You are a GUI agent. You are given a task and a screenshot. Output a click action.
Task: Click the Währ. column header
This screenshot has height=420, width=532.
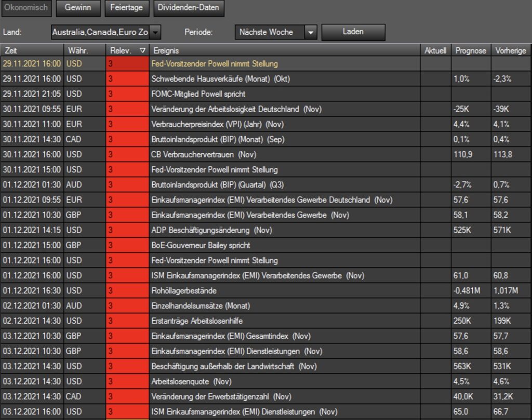coord(83,51)
